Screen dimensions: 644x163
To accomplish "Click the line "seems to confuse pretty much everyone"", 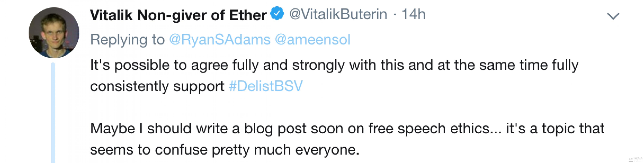I will tap(224, 150).
